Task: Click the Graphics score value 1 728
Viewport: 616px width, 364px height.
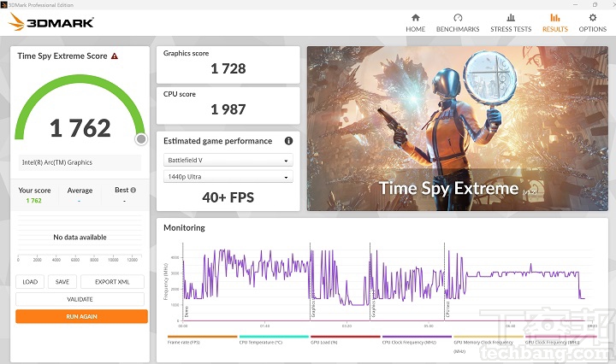Action: click(x=228, y=68)
